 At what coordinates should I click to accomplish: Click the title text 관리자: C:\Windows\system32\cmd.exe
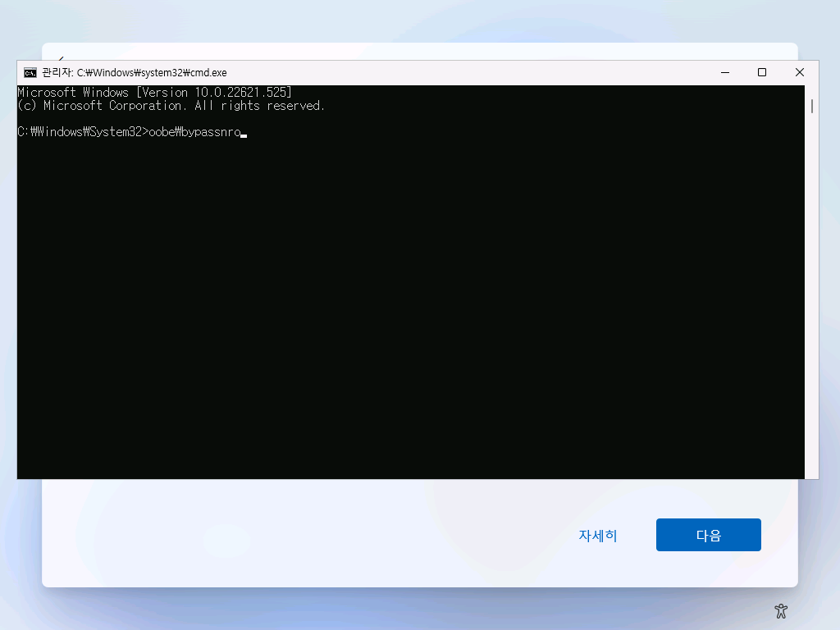[x=135, y=73]
